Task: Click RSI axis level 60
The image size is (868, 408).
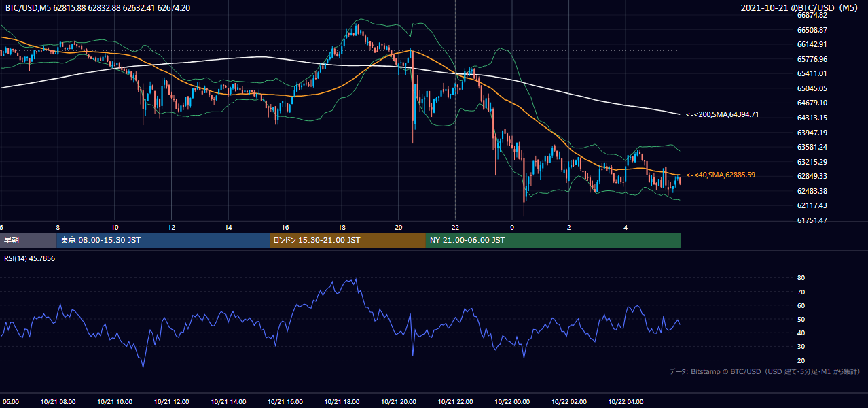Action: tap(801, 305)
